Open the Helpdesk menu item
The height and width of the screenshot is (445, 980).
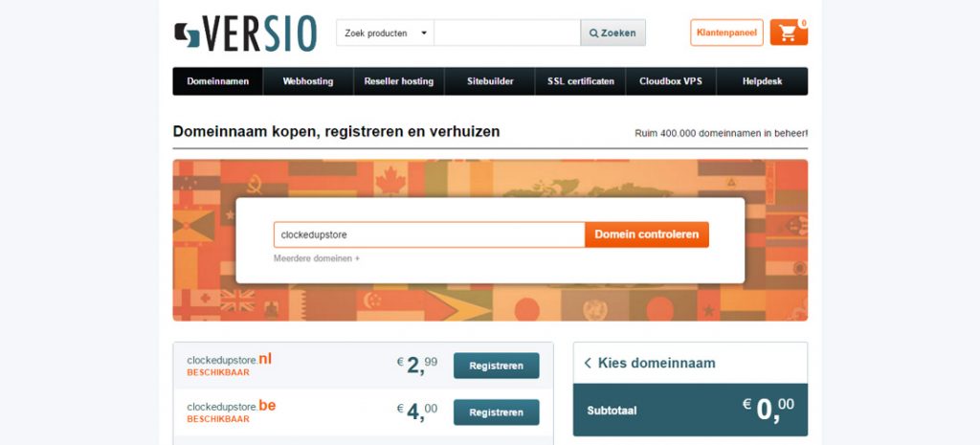coord(762,81)
